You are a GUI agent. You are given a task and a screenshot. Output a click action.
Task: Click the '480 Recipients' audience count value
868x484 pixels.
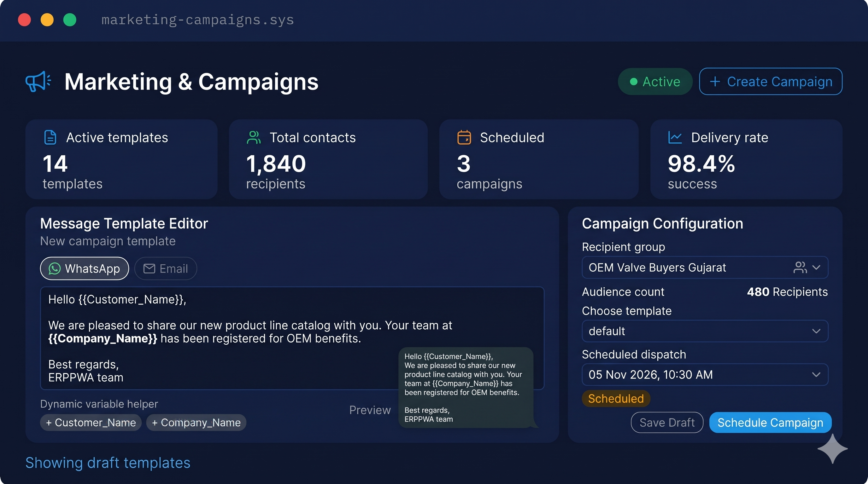tap(787, 292)
